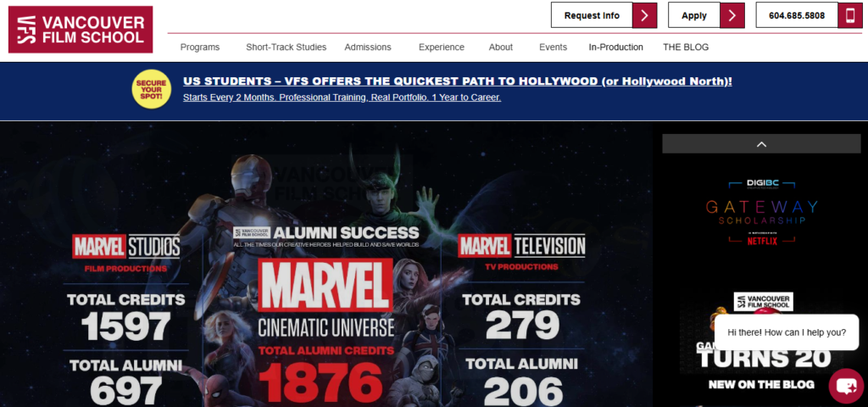Select In-Production in the navigation

[616, 47]
